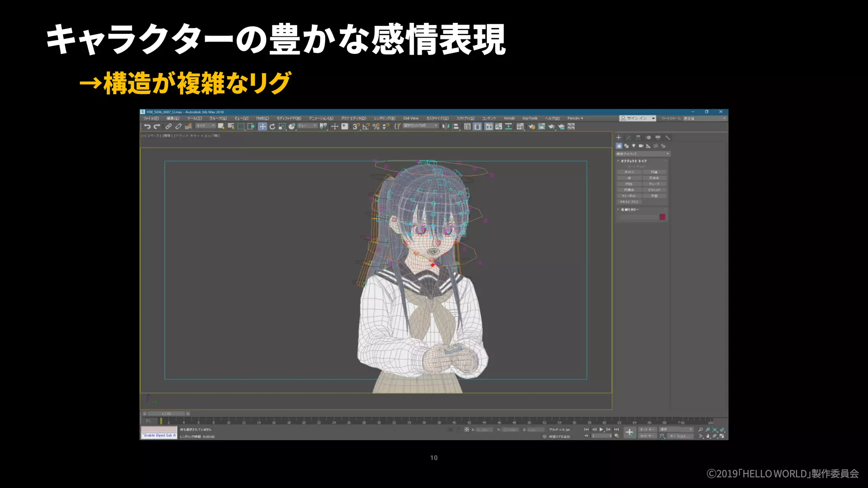This screenshot has width=868, height=488.
Task: Open the Group menu
Action: tap(218, 118)
